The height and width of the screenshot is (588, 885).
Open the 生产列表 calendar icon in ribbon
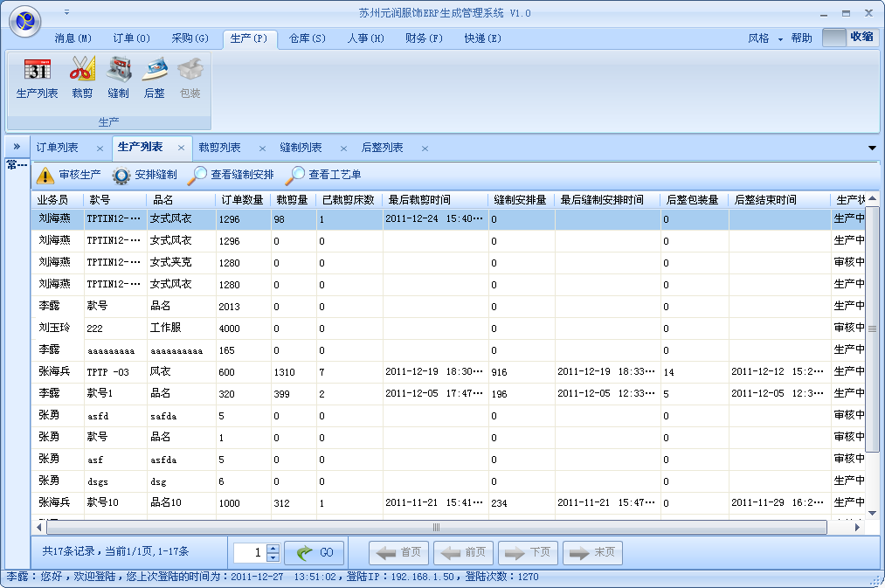click(37, 70)
